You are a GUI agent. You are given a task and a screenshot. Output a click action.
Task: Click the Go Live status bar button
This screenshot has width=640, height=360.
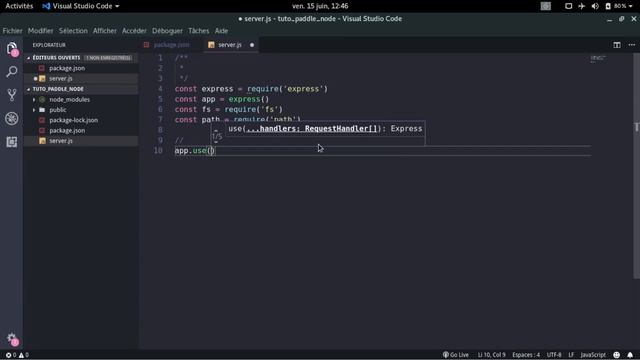(456, 355)
